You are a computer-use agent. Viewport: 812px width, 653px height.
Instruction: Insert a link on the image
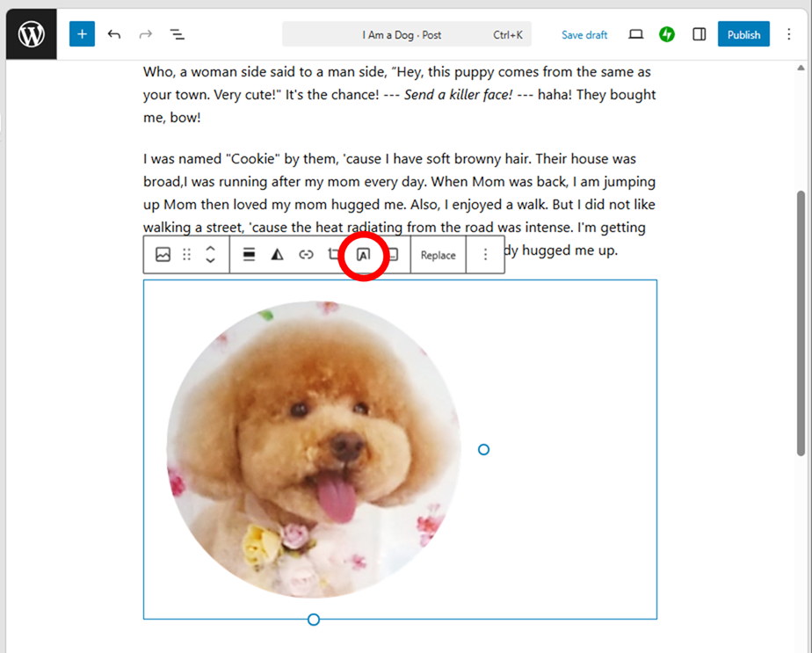306,254
